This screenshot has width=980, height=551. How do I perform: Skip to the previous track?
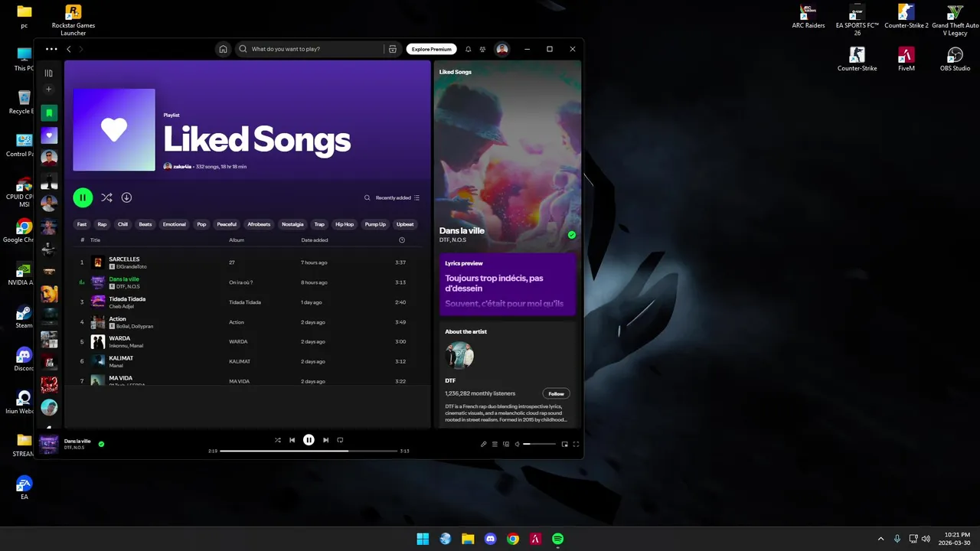click(x=292, y=440)
